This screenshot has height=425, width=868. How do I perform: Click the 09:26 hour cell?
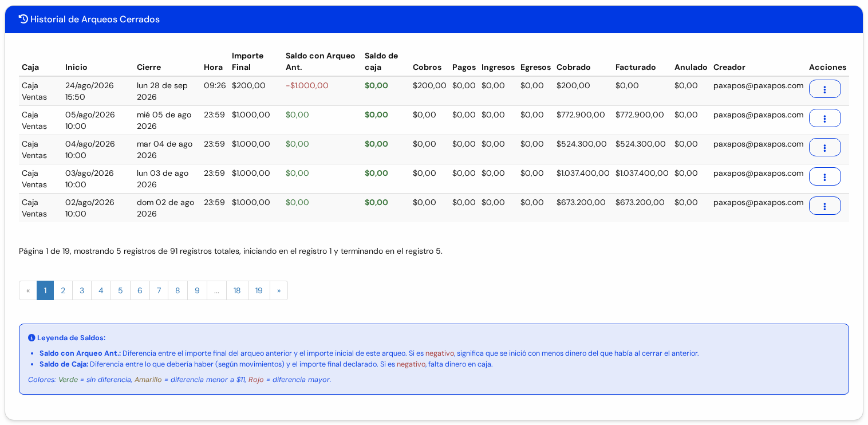click(215, 85)
